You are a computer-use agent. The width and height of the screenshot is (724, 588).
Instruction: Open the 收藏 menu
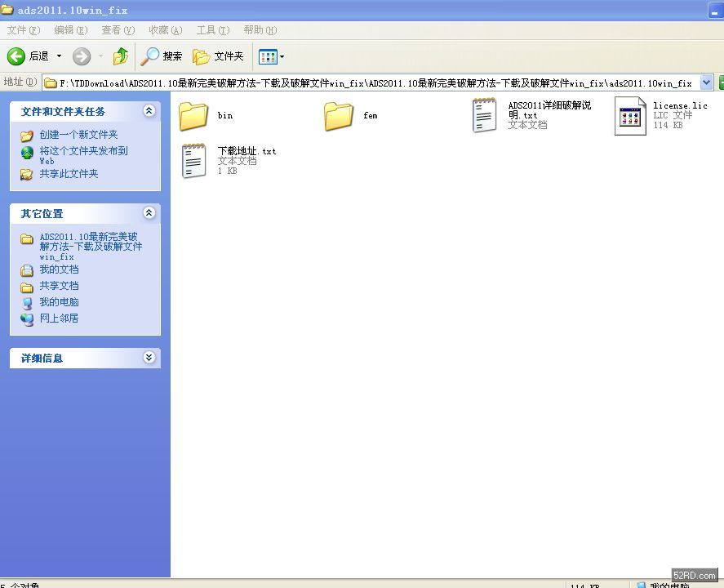point(166,30)
